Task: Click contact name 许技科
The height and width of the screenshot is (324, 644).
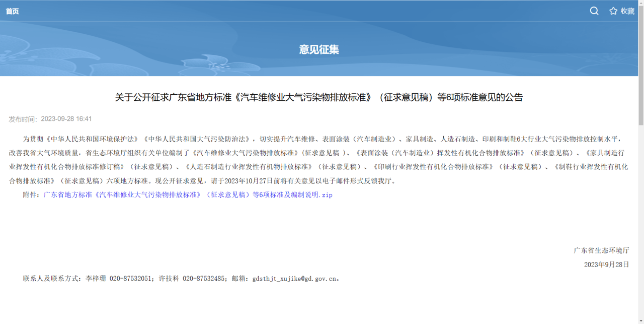Action: click(x=169, y=278)
